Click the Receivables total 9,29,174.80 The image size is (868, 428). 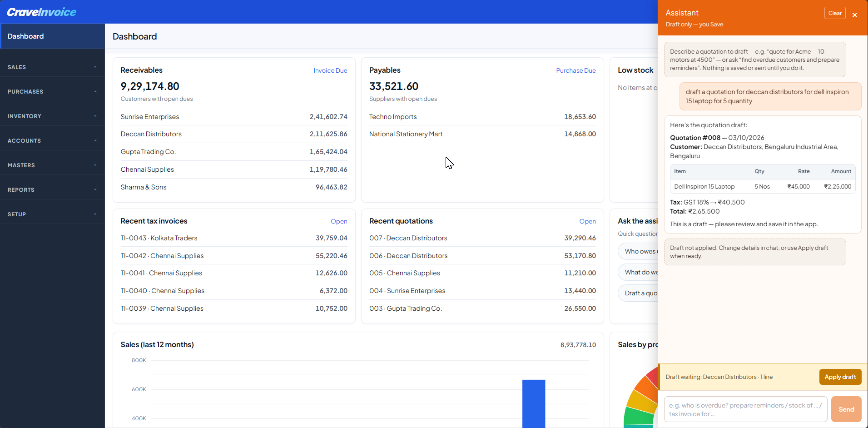(150, 86)
